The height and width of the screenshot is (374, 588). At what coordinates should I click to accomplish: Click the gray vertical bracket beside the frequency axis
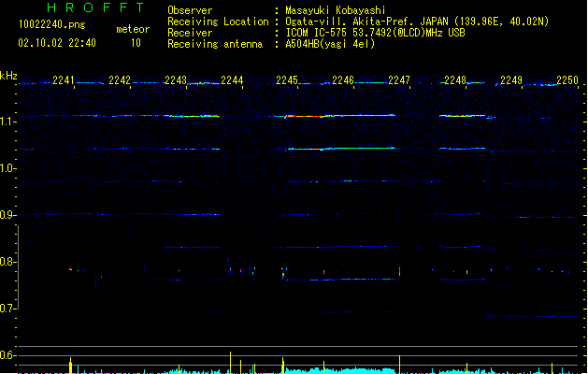(x=18, y=267)
